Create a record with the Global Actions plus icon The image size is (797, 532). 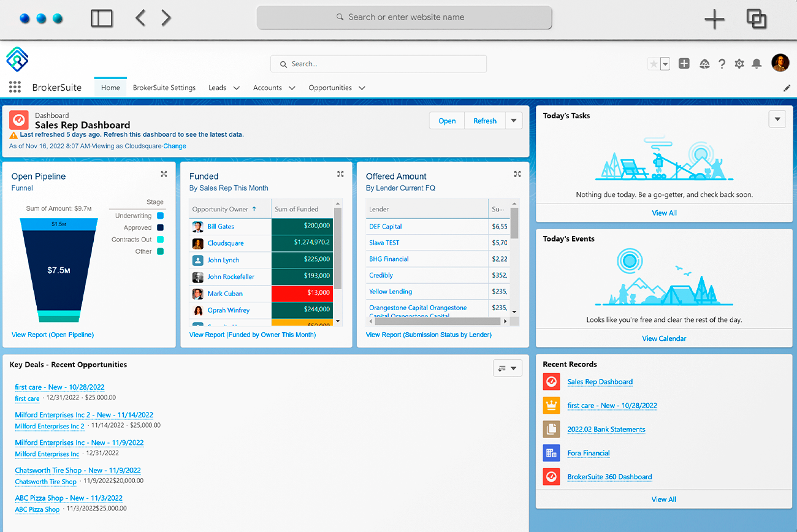click(x=684, y=63)
